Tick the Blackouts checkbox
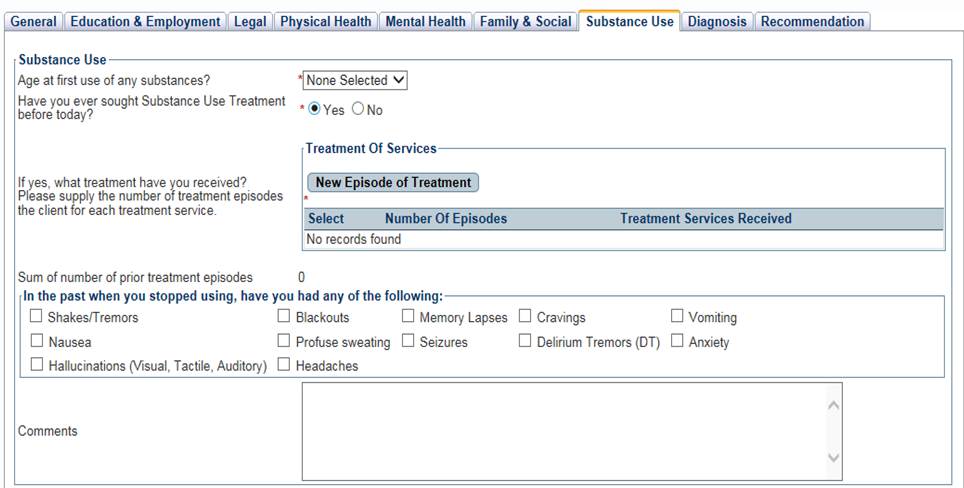 (x=284, y=317)
